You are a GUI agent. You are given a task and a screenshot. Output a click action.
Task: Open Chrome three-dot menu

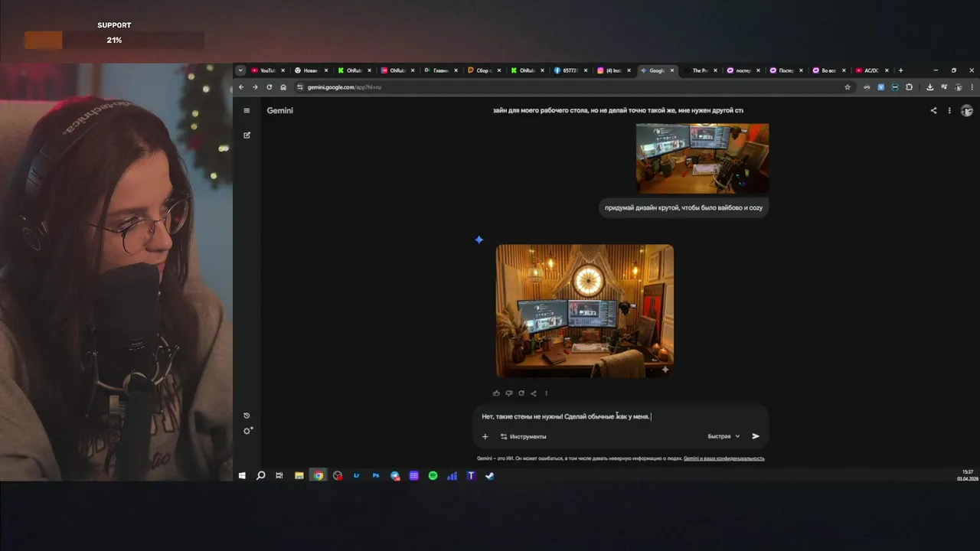(x=972, y=87)
